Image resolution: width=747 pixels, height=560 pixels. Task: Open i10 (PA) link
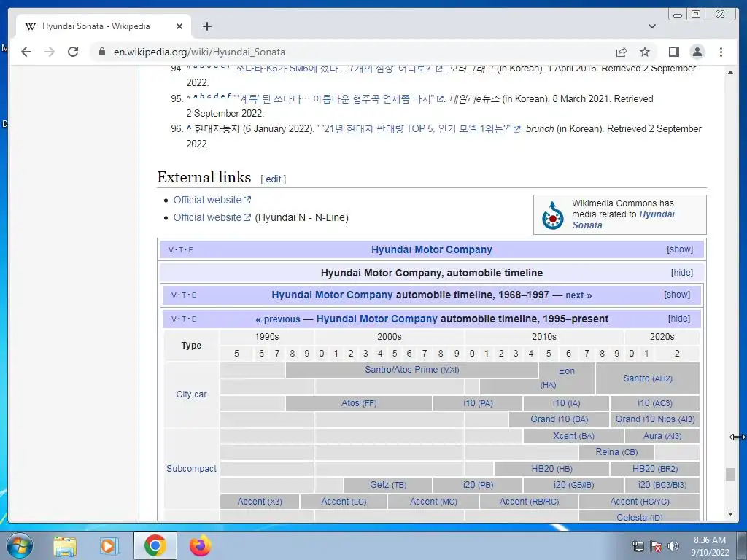click(478, 402)
